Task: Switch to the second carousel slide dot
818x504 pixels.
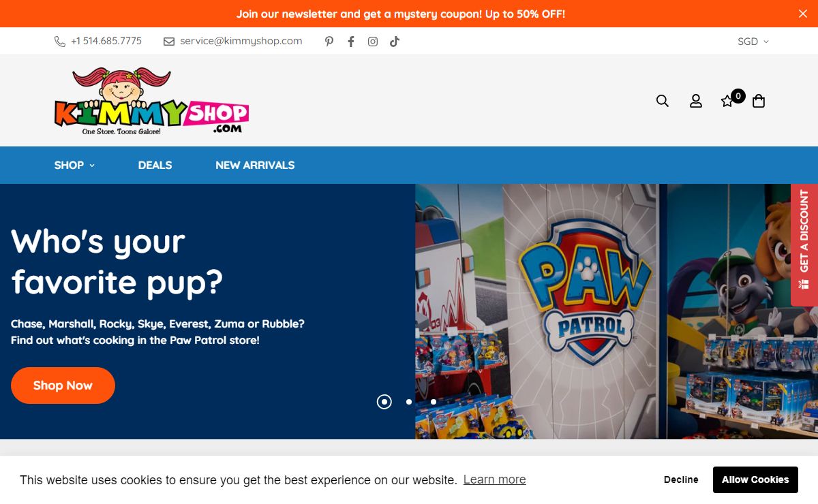Action: click(409, 402)
